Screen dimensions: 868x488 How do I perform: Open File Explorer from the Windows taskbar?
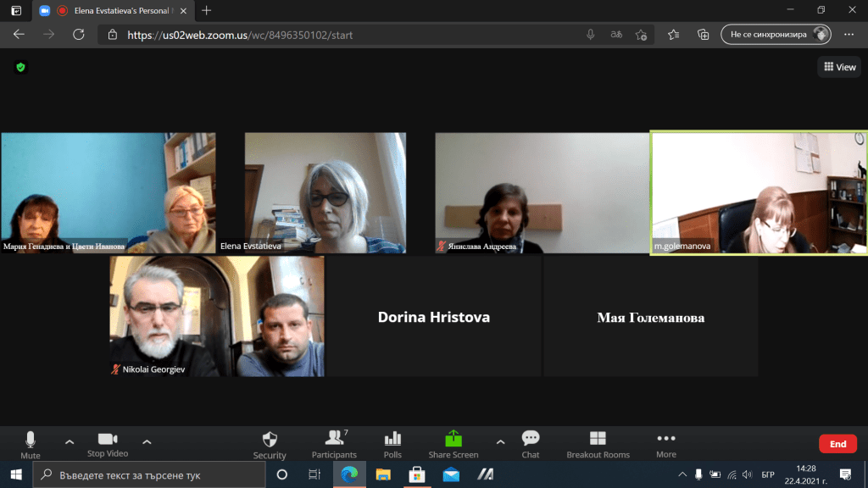[x=383, y=474]
